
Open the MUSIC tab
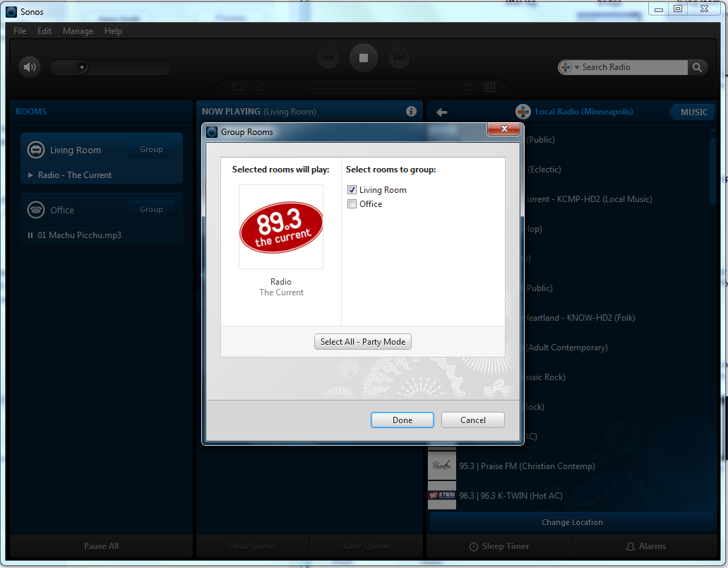pyautogui.click(x=693, y=112)
